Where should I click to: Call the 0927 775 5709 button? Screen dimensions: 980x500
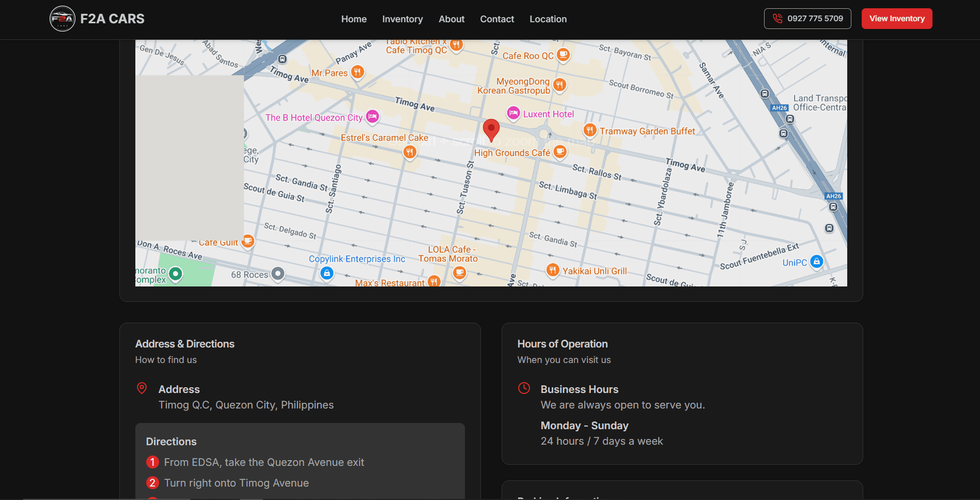coord(807,19)
